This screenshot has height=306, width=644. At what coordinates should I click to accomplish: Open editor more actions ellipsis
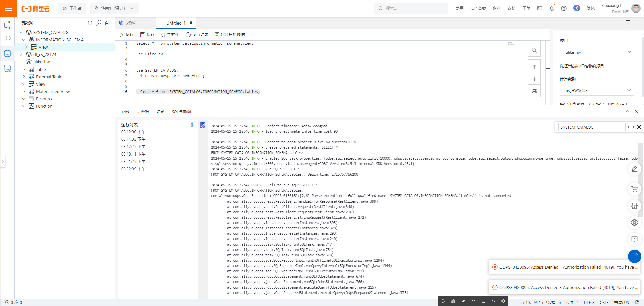(x=636, y=23)
